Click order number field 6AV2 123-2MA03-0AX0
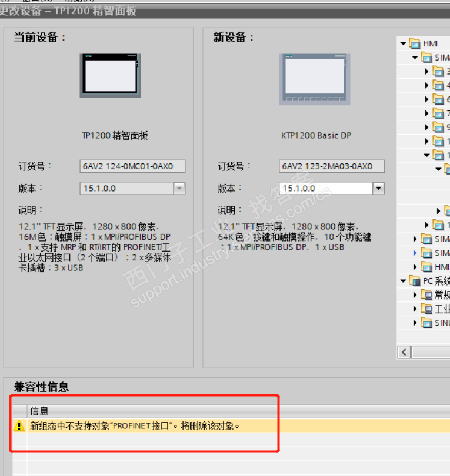The width and height of the screenshot is (450, 476). [x=332, y=166]
